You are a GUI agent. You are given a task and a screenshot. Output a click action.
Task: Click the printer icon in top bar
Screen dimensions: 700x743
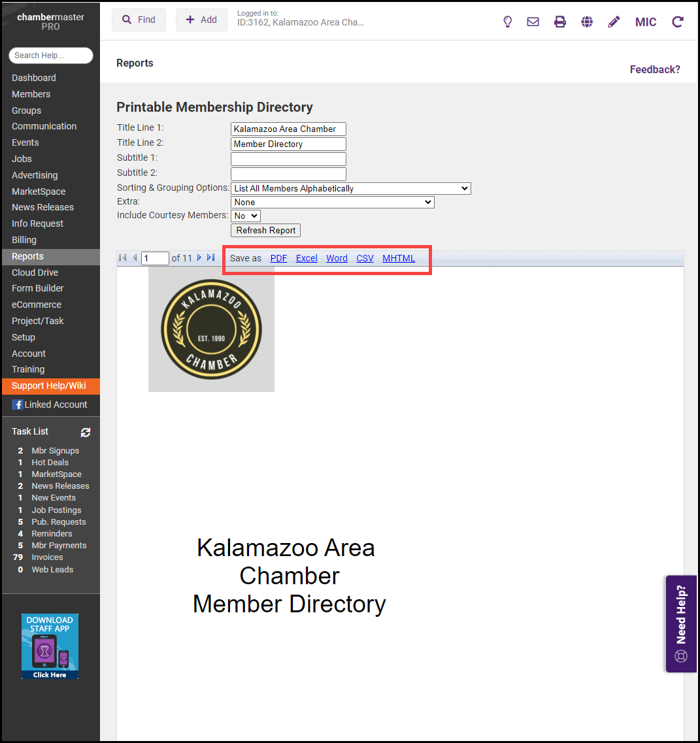pyautogui.click(x=559, y=22)
